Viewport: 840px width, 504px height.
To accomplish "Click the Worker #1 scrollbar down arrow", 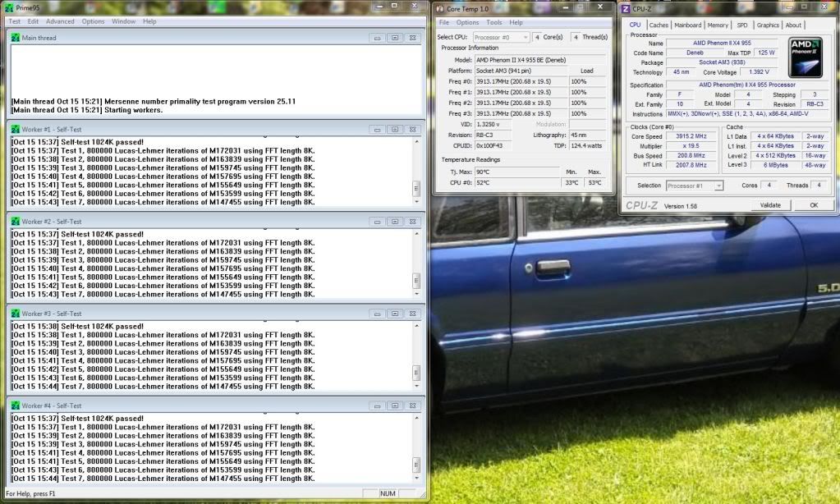I will point(417,202).
